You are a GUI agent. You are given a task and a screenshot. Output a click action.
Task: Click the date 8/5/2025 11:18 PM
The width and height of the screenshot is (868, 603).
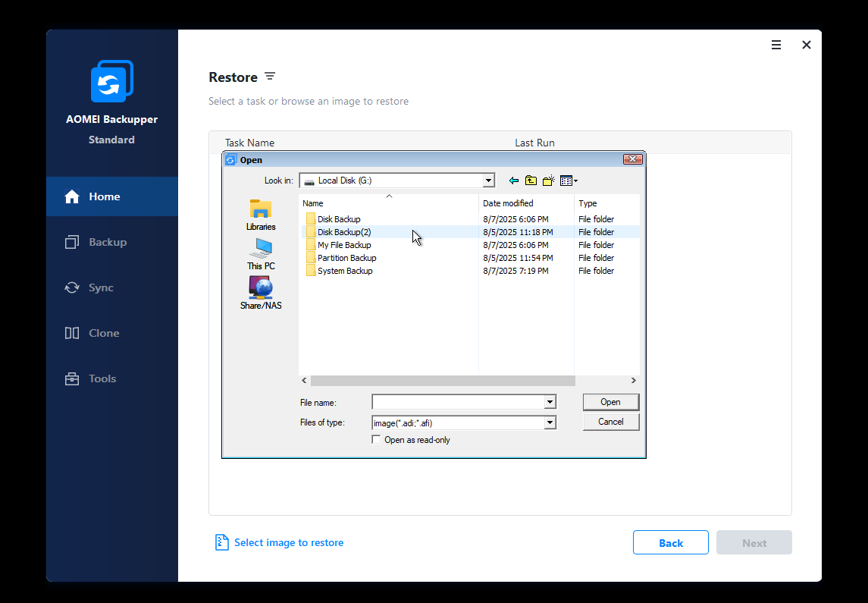[518, 232]
